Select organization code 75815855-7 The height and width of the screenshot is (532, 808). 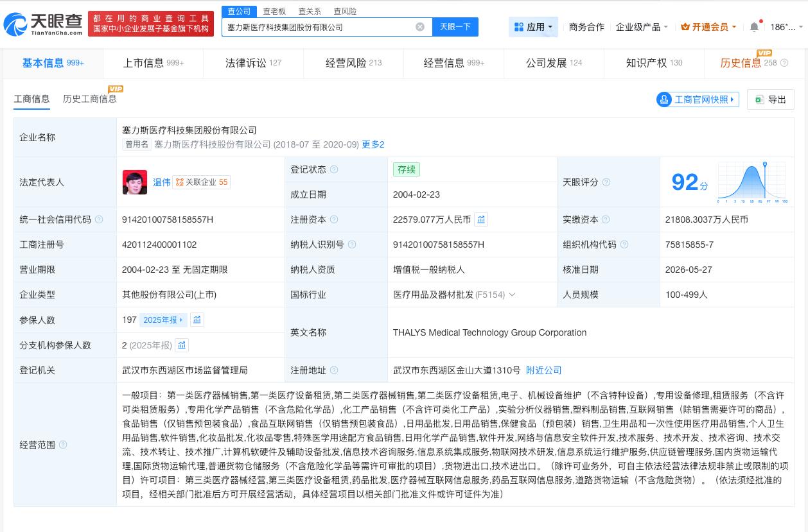[689, 245]
